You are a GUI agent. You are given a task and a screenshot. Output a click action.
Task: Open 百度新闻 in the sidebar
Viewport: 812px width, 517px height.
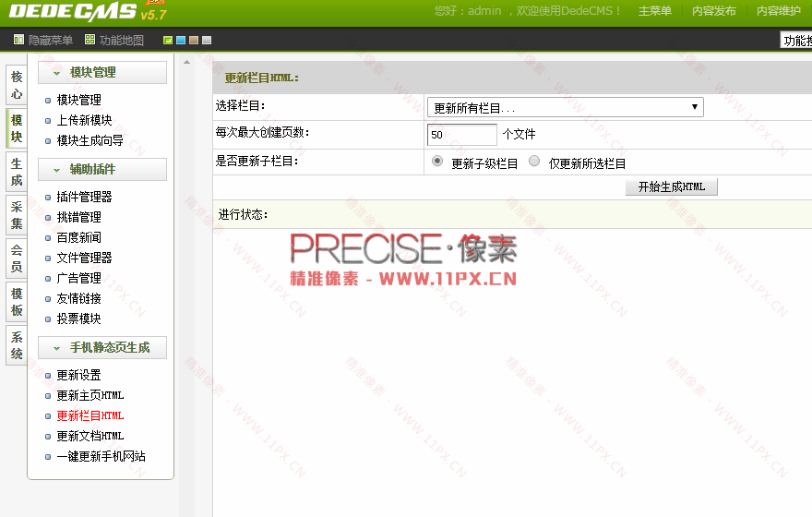[x=78, y=237]
